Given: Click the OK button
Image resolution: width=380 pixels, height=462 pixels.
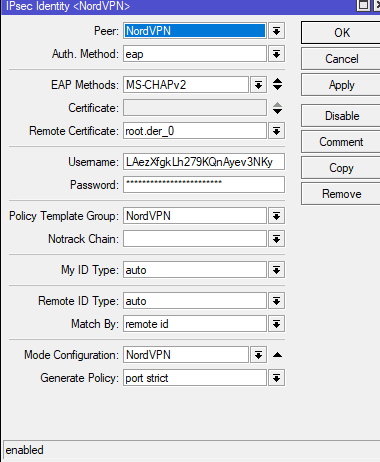Looking at the screenshot, I should click(x=341, y=33).
